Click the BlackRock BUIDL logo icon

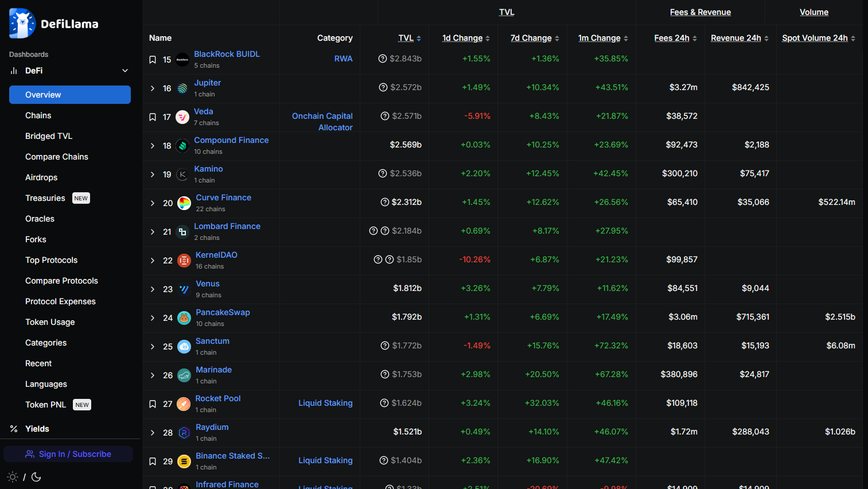click(x=182, y=60)
